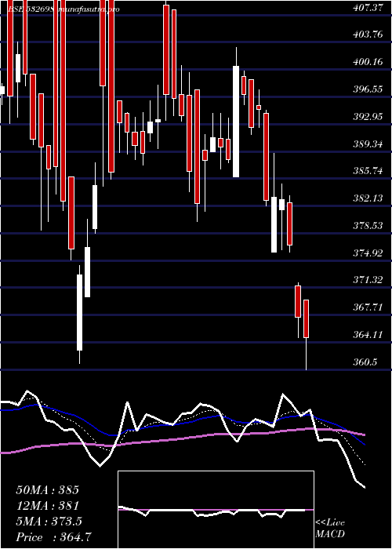The height and width of the screenshot is (549, 392).
Task: Click the Live MACD label
Action: [x=330, y=529]
